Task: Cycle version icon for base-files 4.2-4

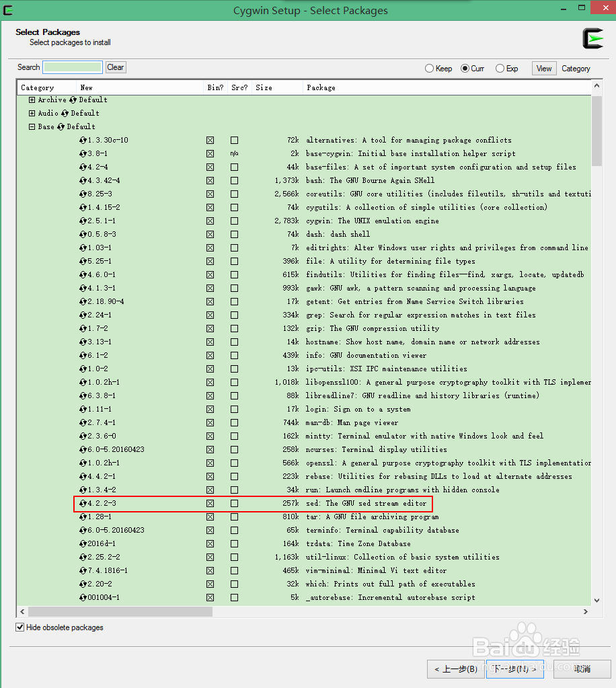Action: (x=83, y=167)
